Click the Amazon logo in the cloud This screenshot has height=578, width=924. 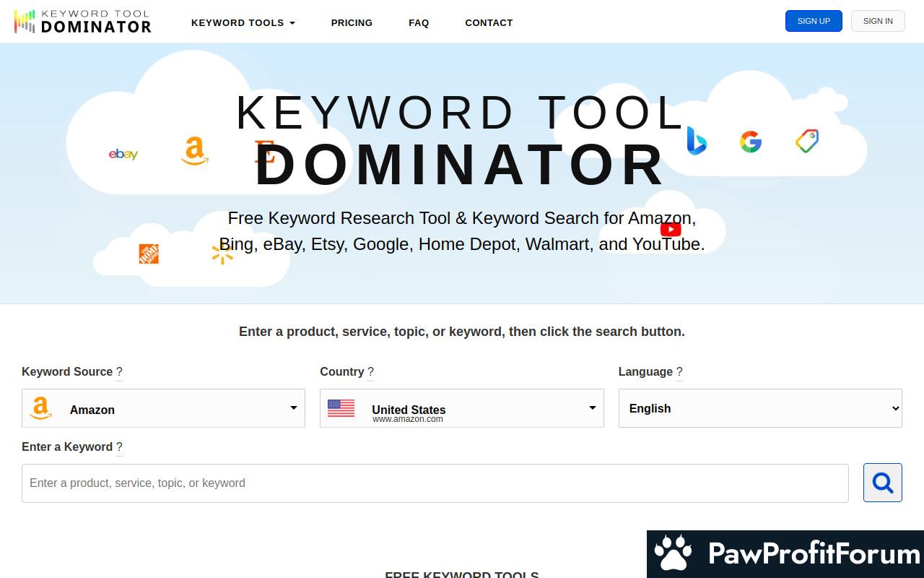(194, 151)
